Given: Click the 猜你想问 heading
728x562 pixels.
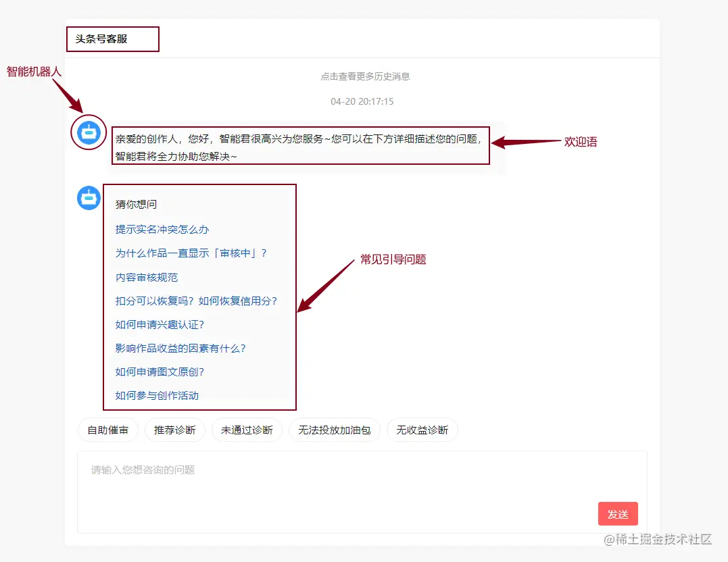Looking at the screenshot, I should 136,204.
